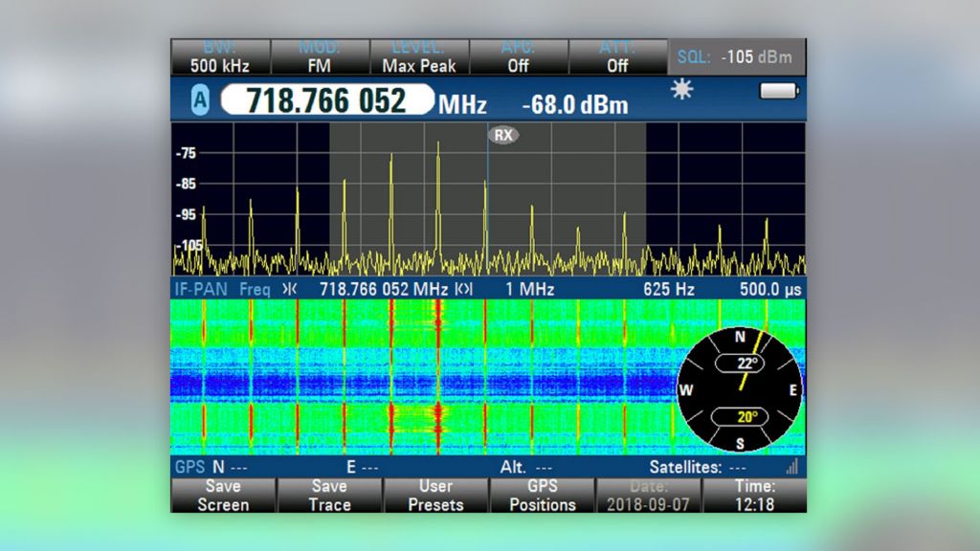Screen dimensions: 980x551
Task: Open the LEVEL mode selector showing Max Peak
Action: click(419, 55)
